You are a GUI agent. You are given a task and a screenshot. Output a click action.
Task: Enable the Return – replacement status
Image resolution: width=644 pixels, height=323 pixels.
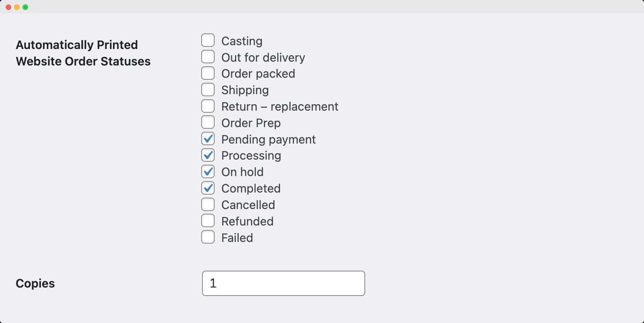(x=208, y=106)
